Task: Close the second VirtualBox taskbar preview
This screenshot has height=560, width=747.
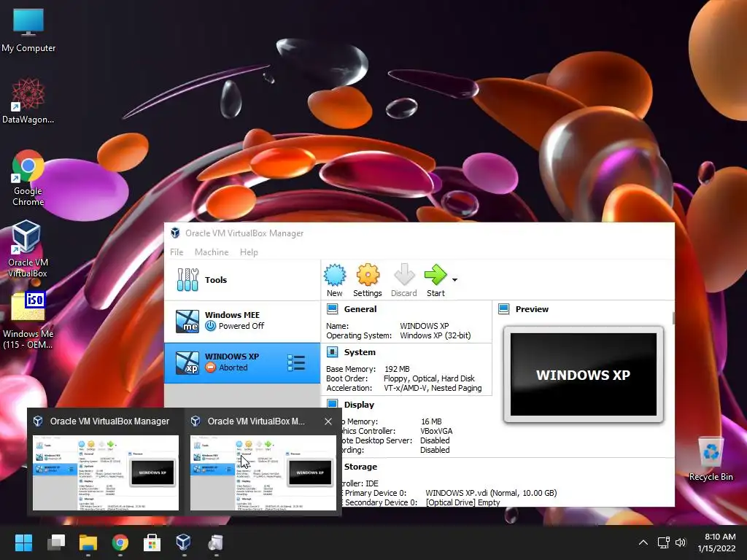Action: 328,421
